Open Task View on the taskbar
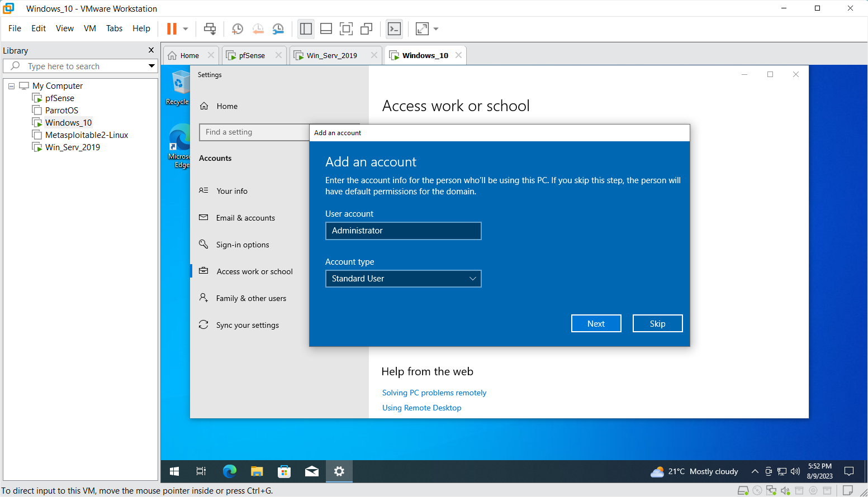Viewport: 868px width, 497px height. (x=201, y=471)
